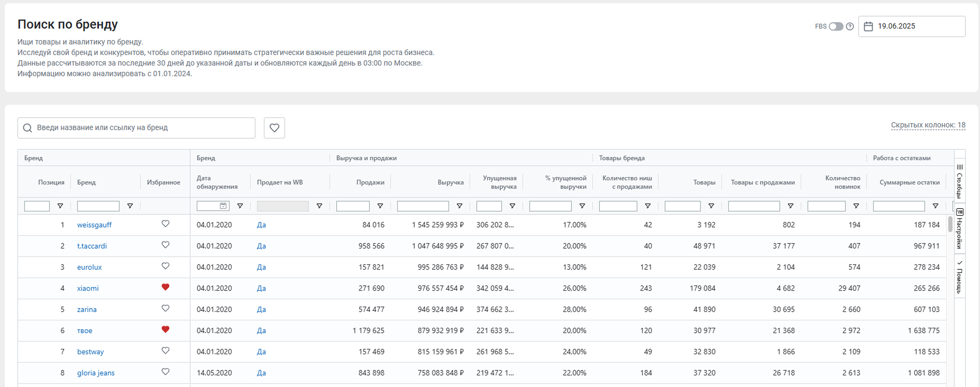
Task: Click the Количество новинок column header
Action: (x=843, y=182)
